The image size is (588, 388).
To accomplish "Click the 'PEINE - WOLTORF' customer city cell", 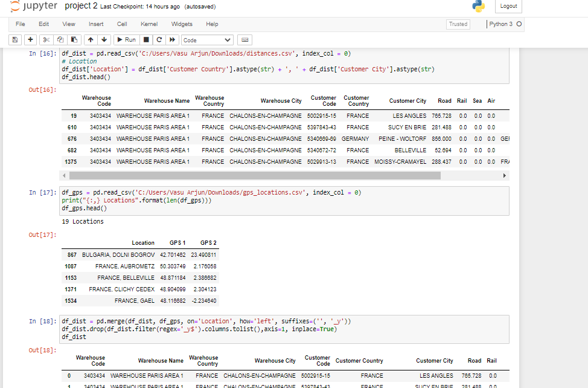I will (x=403, y=139).
